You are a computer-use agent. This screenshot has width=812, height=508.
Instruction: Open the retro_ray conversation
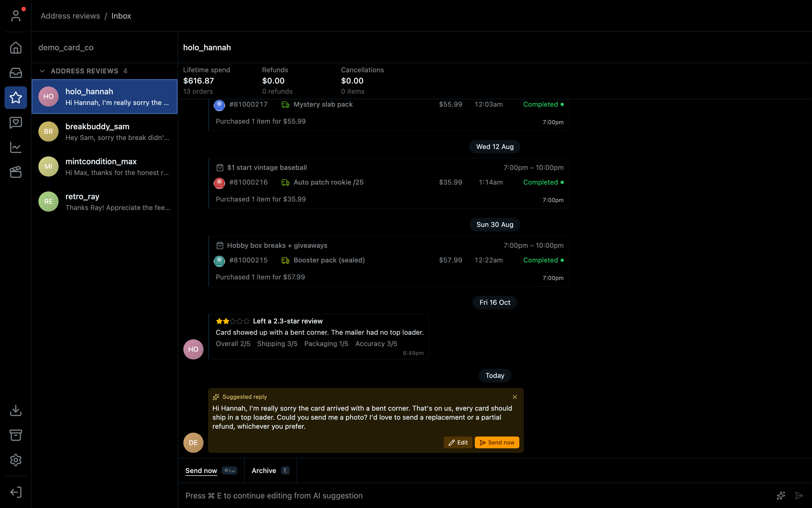click(x=104, y=202)
